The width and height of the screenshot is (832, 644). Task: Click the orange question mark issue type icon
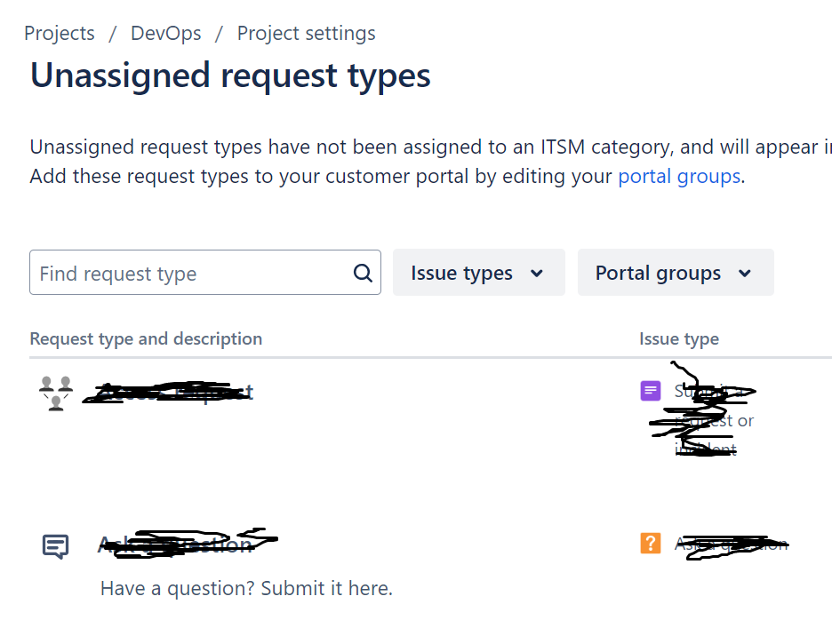pos(651,543)
